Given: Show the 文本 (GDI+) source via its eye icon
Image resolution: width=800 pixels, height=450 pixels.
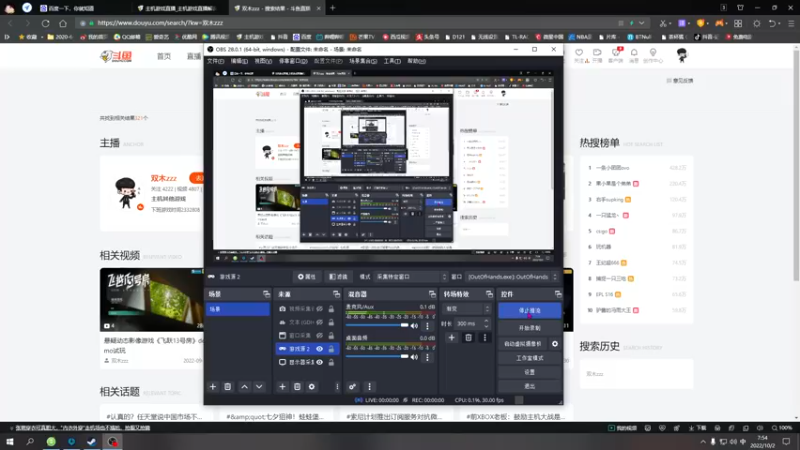Looking at the screenshot, I should click(x=319, y=322).
